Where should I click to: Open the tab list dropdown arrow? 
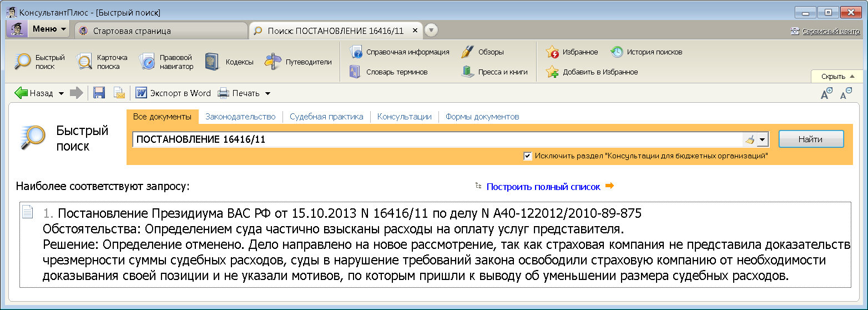pyautogui.click(x=432, y=30)
